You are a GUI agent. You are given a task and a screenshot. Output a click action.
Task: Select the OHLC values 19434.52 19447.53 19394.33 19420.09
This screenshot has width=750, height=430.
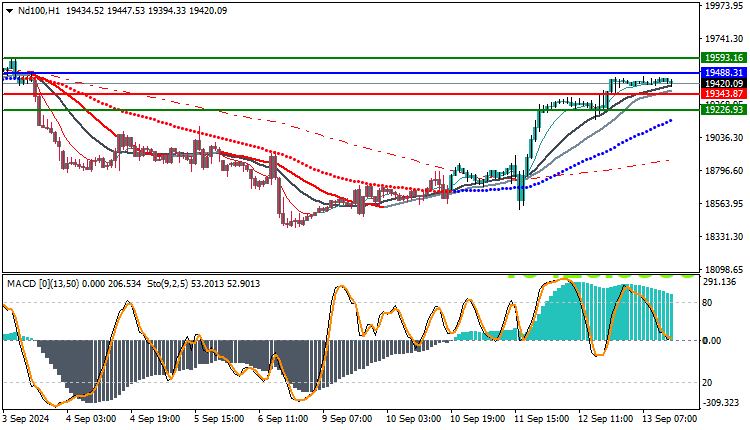[146, 11]
